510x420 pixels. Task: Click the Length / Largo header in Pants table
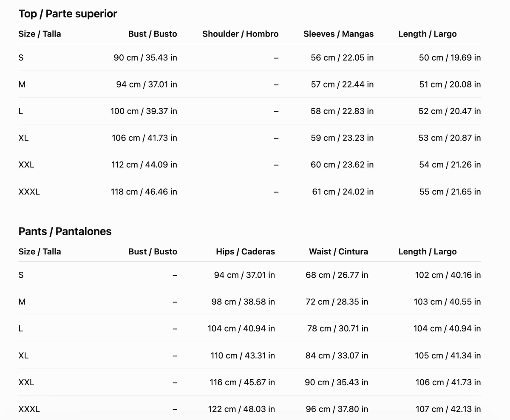[428, 251]
